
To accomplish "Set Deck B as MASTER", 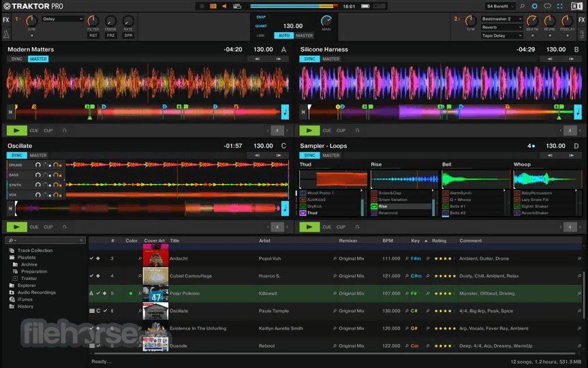I will 331,59.
